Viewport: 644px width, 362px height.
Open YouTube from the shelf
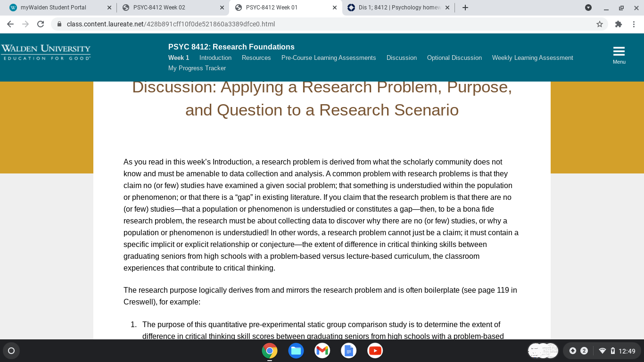[375, 351]
